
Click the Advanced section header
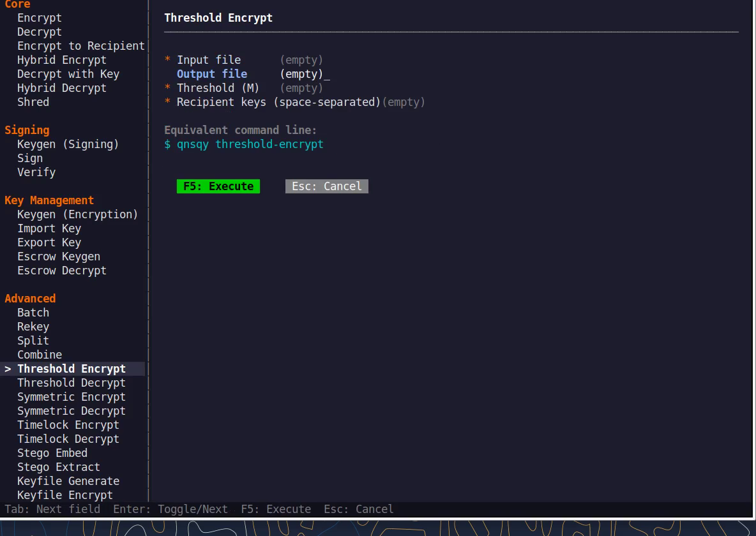[x=30, y=299]
